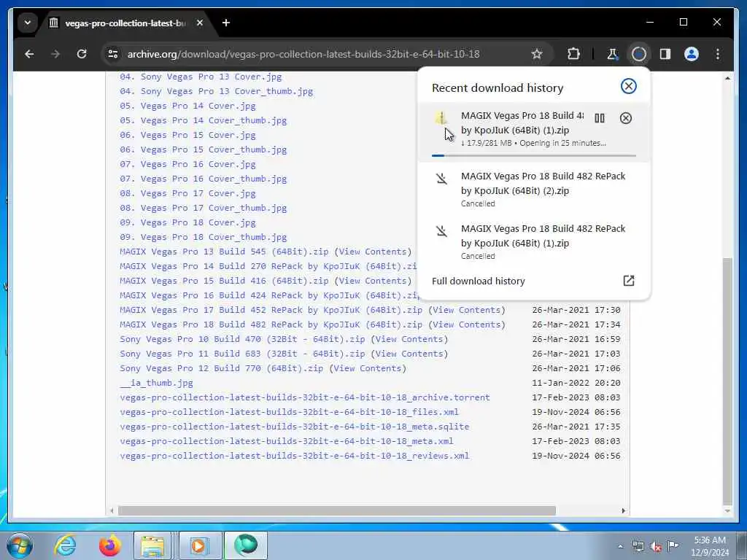This screenshot has height=560, width=747.
Task: Click the address bar URL field
Action: tap(303, 54)
